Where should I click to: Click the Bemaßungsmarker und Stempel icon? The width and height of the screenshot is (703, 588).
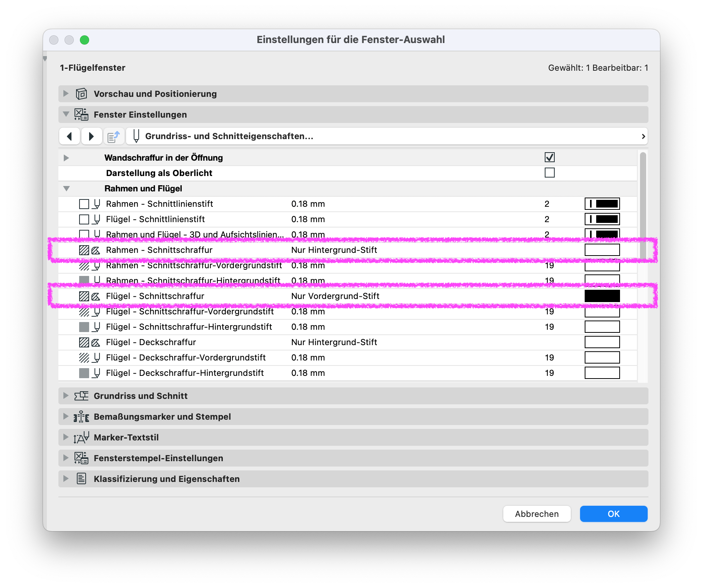[x=81, y=417]
